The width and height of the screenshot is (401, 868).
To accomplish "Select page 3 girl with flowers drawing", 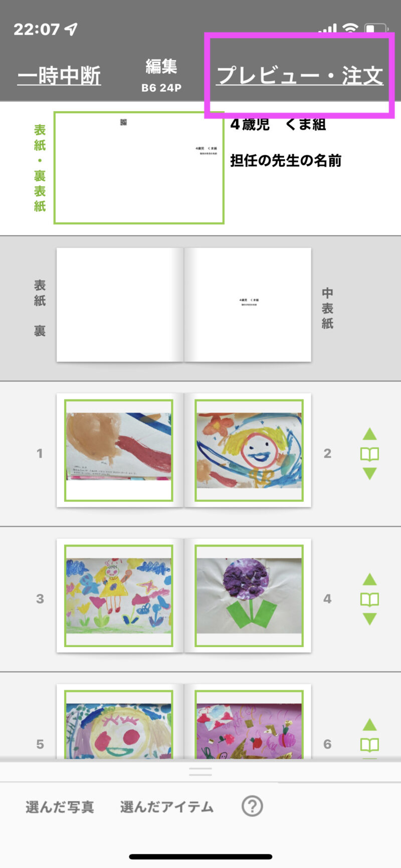I will 119,595.
